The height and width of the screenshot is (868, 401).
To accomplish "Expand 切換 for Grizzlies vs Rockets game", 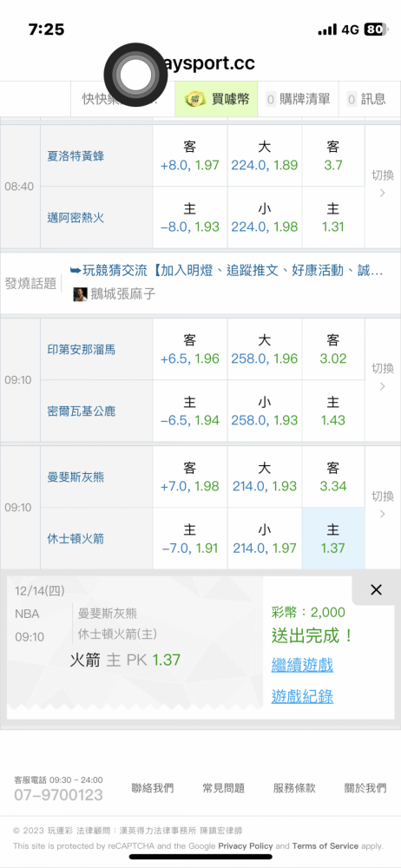I will tap(383, 507).
